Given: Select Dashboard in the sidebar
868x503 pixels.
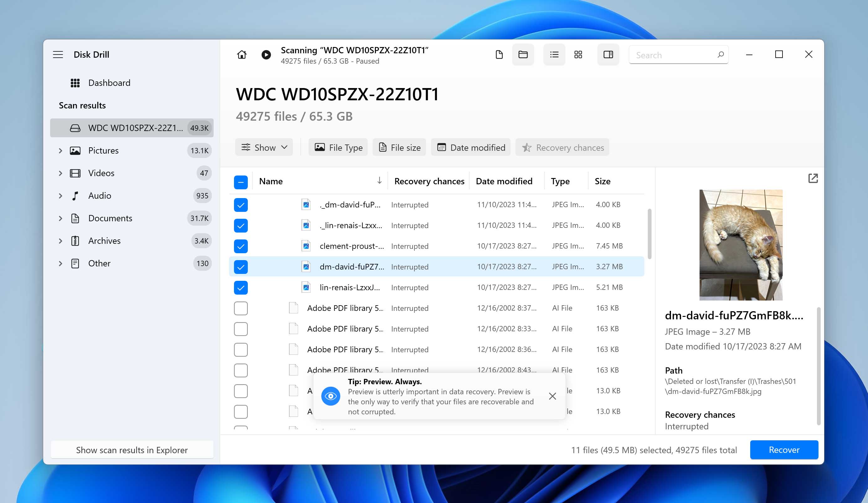Looking at the screenshot, I should click(109, 83).
